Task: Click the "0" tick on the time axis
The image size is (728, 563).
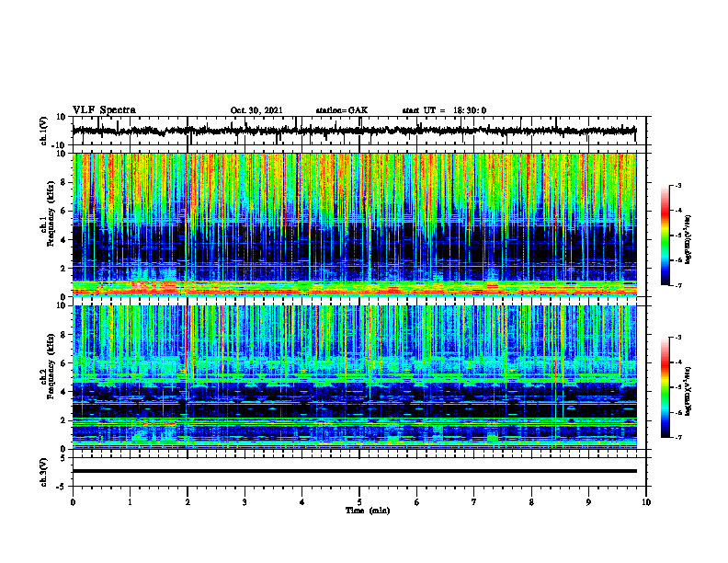Action: 73,502
